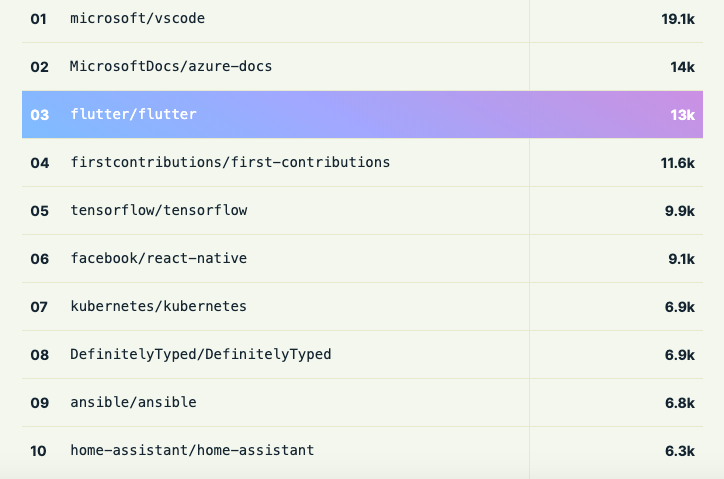This screenshot has width=724, height=479.
Task: Click rank number 01
Action: pyautogui.click(x=39, y=19)
